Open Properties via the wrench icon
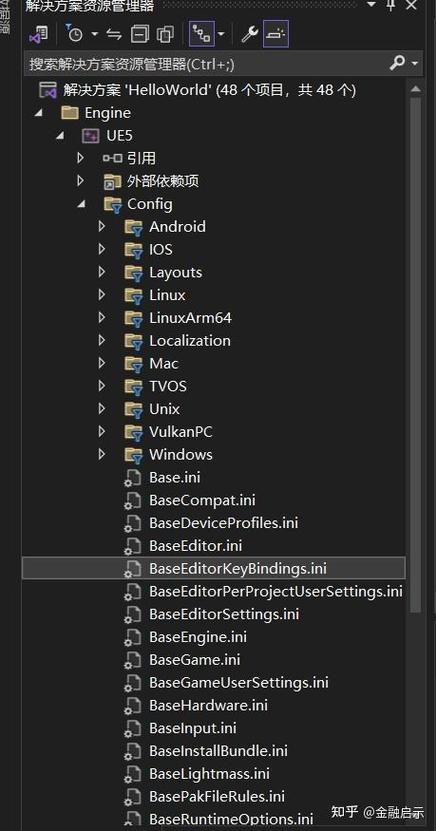This screenshot has width=436, height=831. point(249,34)
